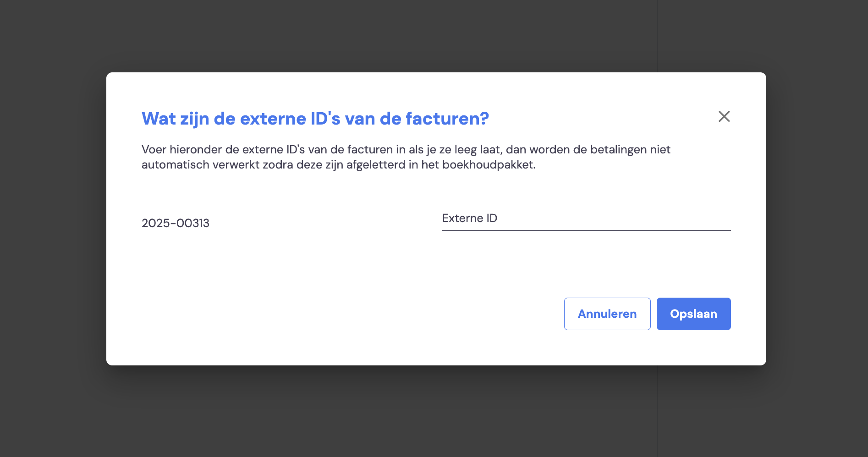Click the heading "Wat zijn de externe ID's van de facturen?"

point(315,119)
